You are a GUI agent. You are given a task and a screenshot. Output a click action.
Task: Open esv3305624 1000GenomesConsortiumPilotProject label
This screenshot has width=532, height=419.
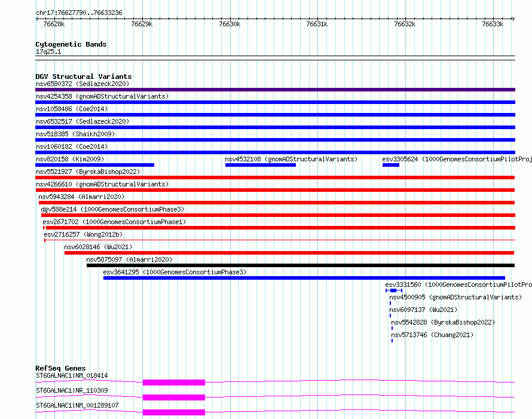[457, 159]
